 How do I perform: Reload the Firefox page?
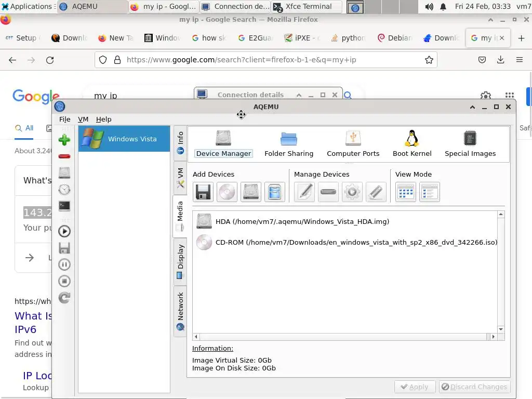point(50,60)
